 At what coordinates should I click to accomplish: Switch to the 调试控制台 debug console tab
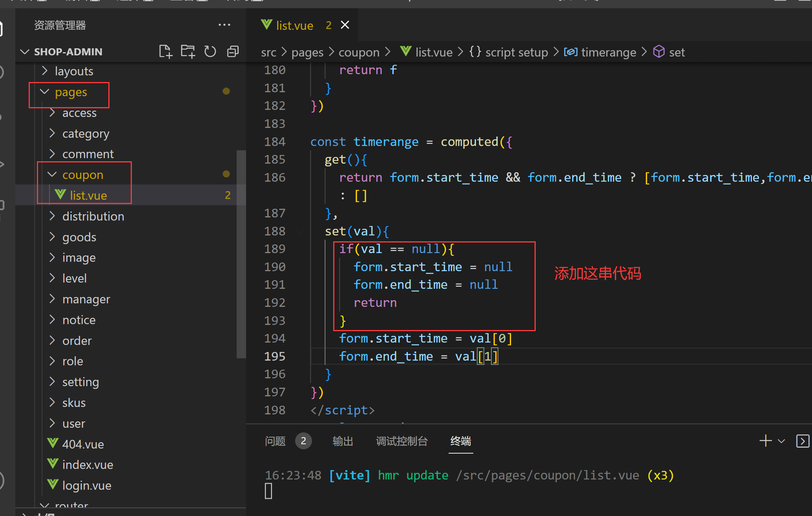[x=402, y=441]
